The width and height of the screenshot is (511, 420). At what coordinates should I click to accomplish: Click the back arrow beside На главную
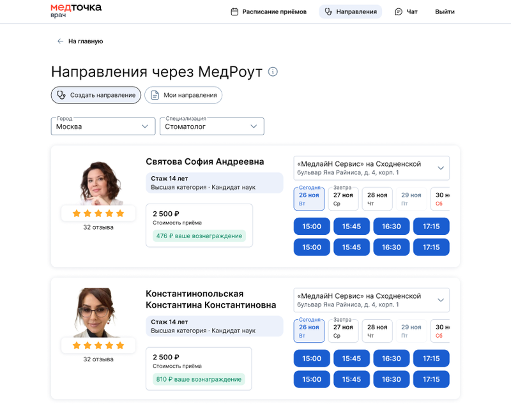coord(60,40)
